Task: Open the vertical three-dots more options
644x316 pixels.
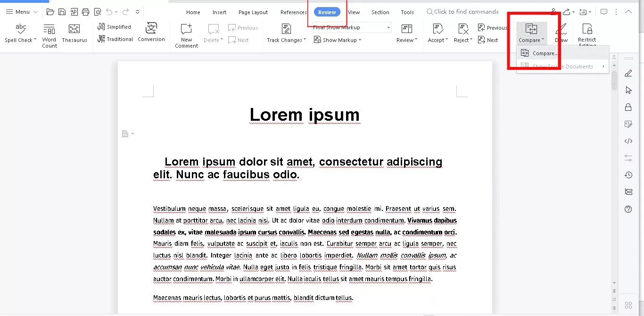Action: 616,12
